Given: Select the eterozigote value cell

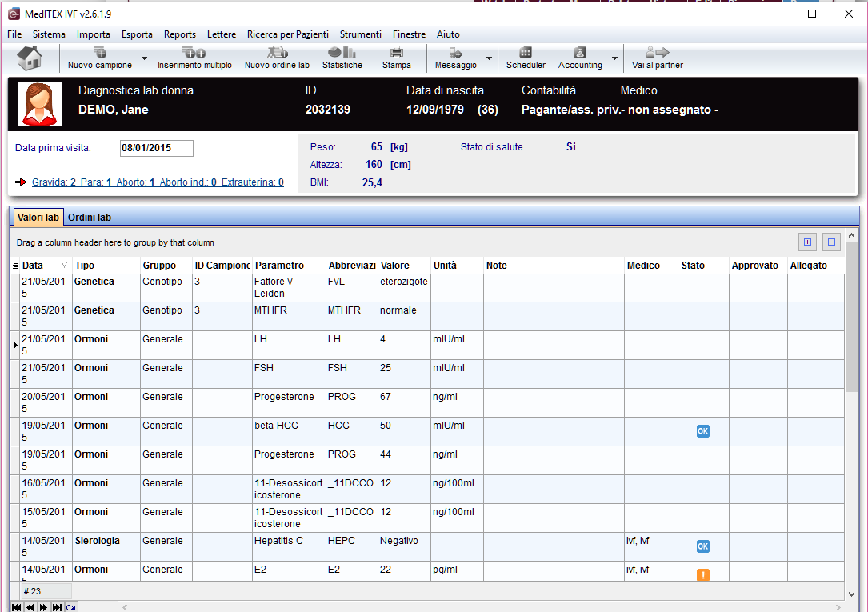Looking at the screenshot, I should pos(404,287).
